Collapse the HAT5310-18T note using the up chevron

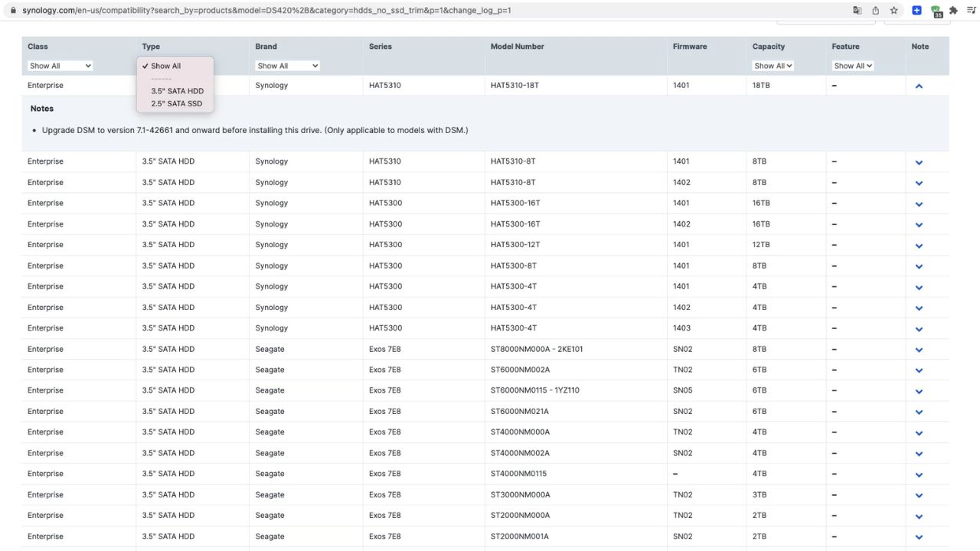coord(919,86)
